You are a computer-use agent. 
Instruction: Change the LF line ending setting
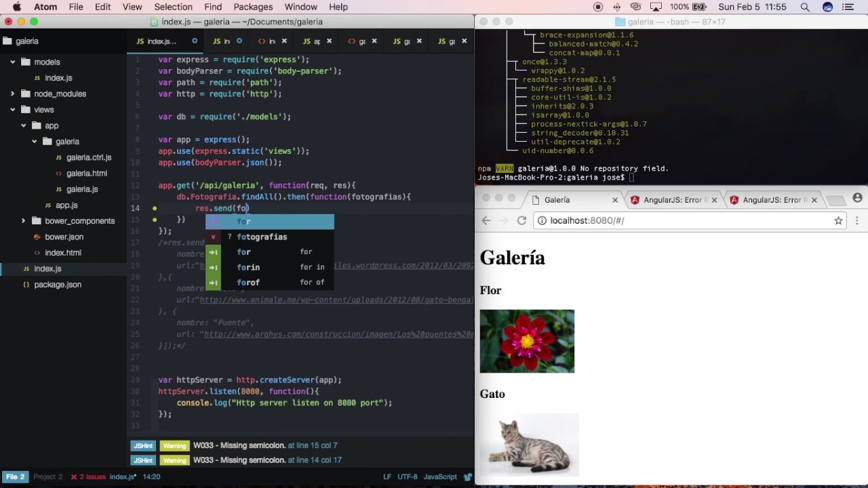point(387,476)
